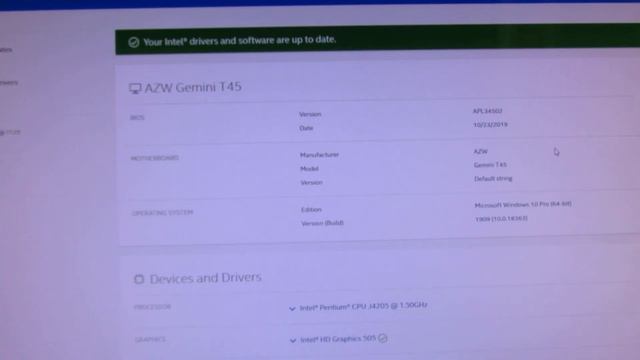Expand the Intel Pentium CPU J4205 processor entry
This screenshot has width=640, height=360.
click(292, 309)
